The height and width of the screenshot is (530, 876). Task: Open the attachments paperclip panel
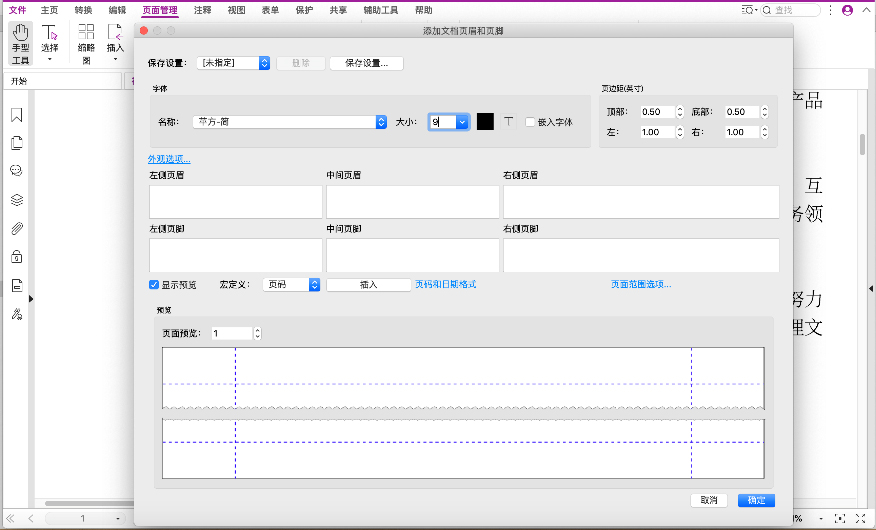coord(17,228)
